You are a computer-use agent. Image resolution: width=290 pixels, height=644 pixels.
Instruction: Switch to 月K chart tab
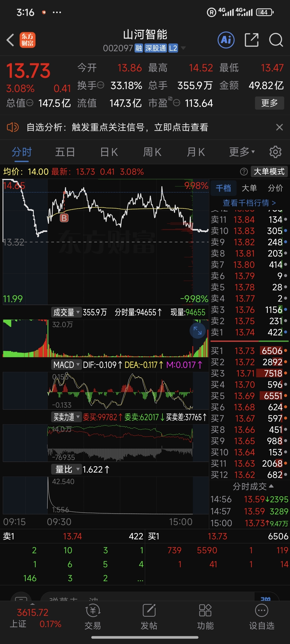(196, 152)
